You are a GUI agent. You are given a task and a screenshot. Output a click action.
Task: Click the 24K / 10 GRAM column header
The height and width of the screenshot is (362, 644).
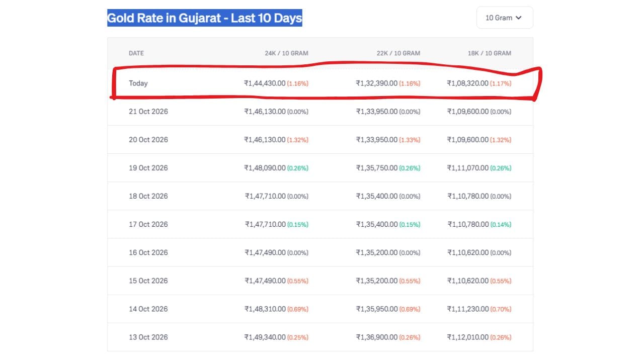point(286,53)
